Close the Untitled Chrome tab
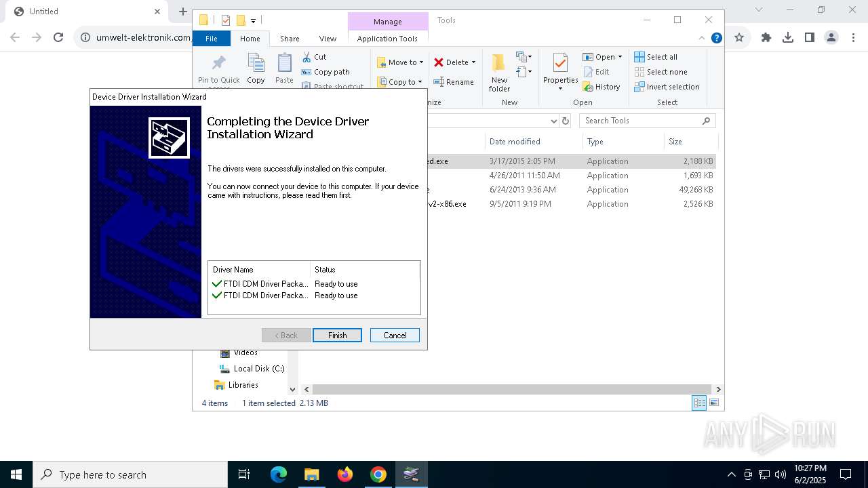This screenshot has height=488, width=868. (157, 12)
